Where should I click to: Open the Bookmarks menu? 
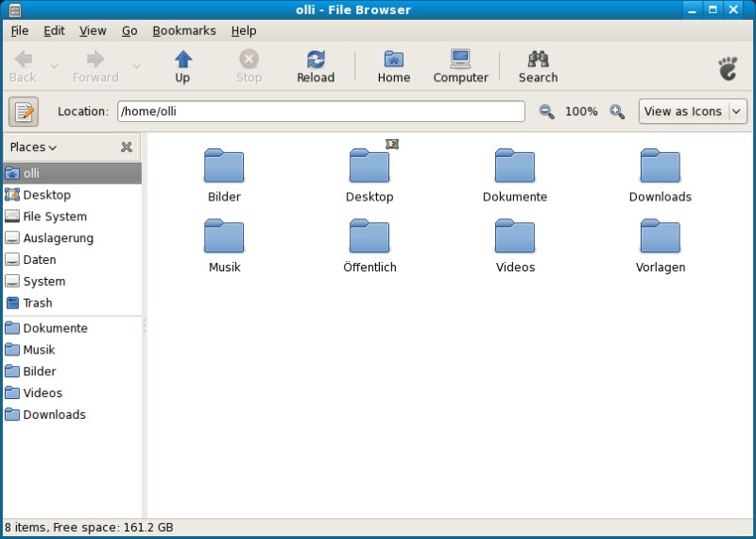coord(184,31)
